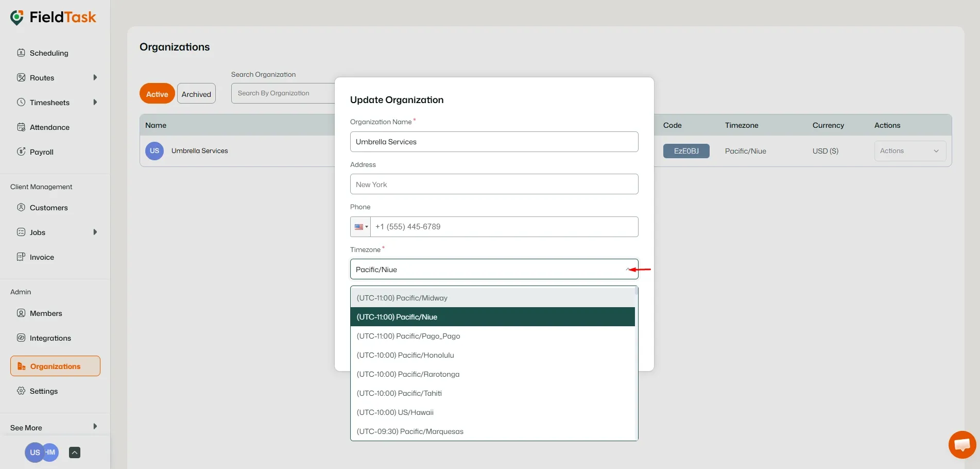Click the US avatar in Umbrella Services row

click(x=154, y=150)
